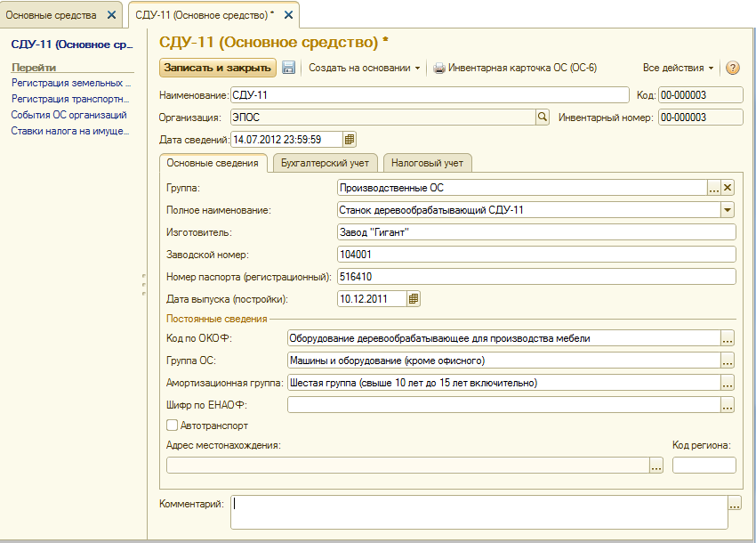Open the help question mark icon
The height and width of the screenshot is (543, 756).
coord(733,68)
